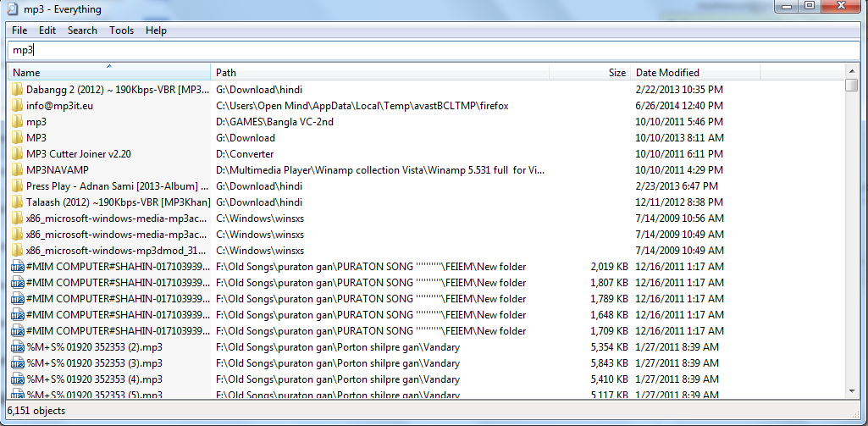Select the MP3 icon of %M+S% 01920 352353 (2).mp3
The height and width of the screenshot is (426, 868).
pyautogui.click(x=17, y=347)
